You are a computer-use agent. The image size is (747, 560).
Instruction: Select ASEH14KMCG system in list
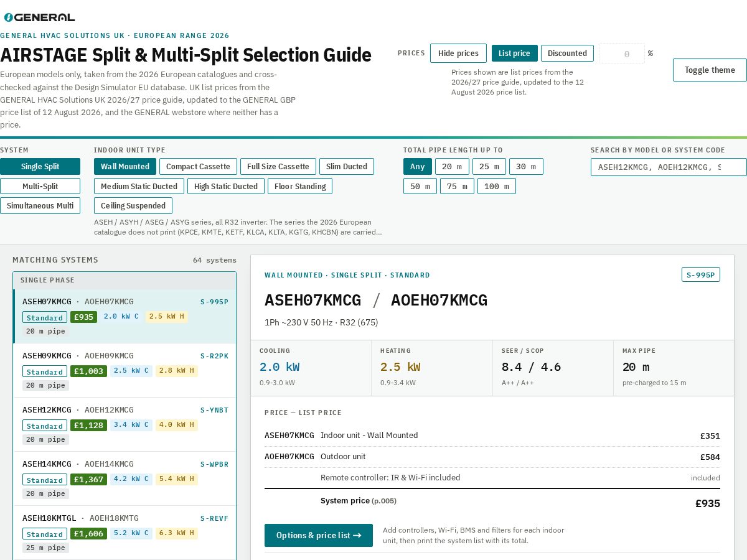pyautogui.click(x=125, y=478)
